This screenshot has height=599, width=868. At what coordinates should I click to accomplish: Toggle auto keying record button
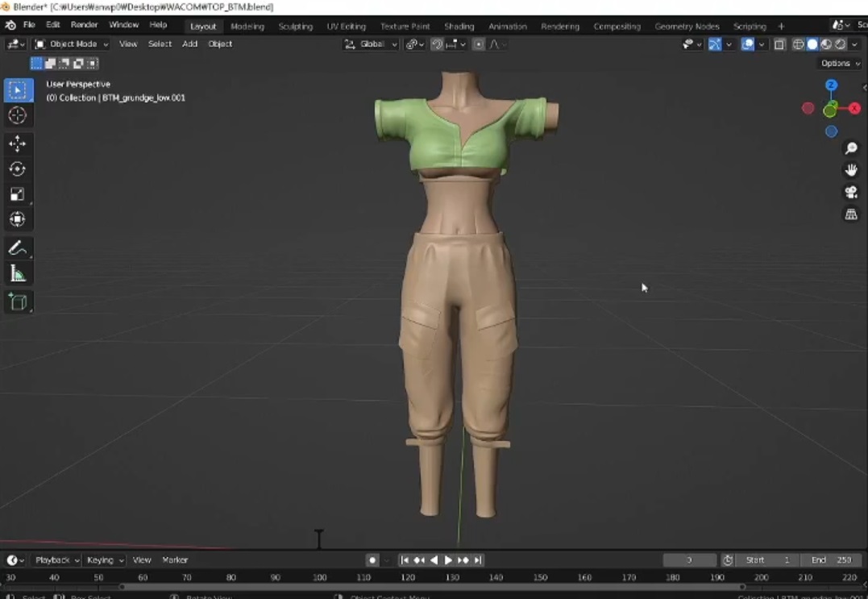[x=372, y=560]
